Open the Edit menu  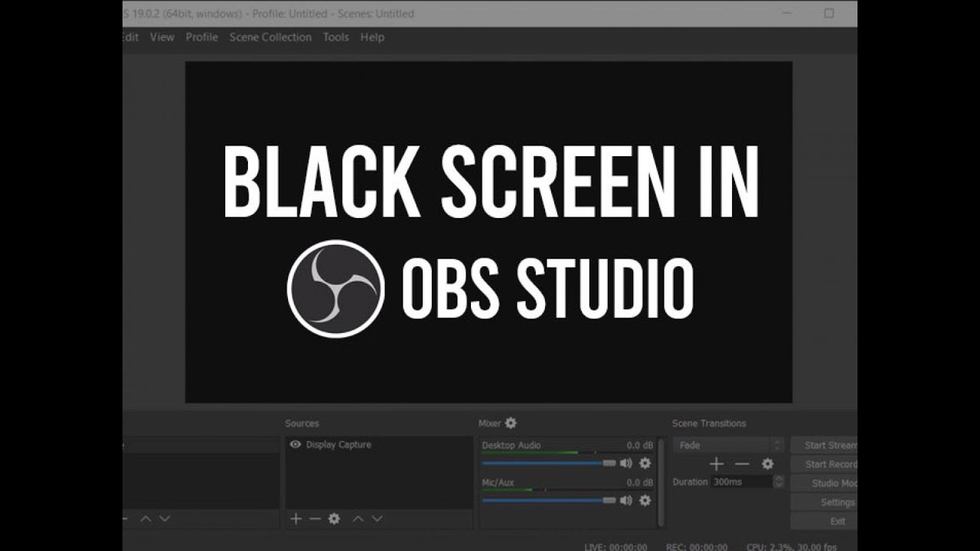131,37
